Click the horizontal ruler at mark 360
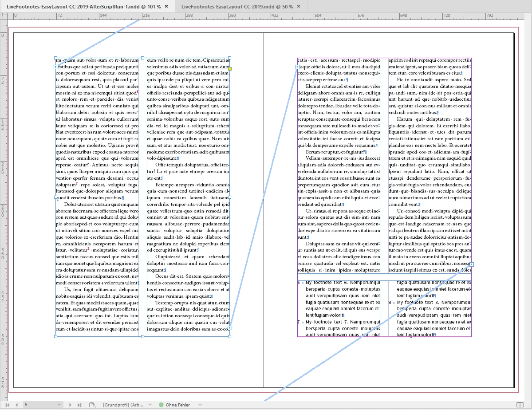 click(232, 16)
